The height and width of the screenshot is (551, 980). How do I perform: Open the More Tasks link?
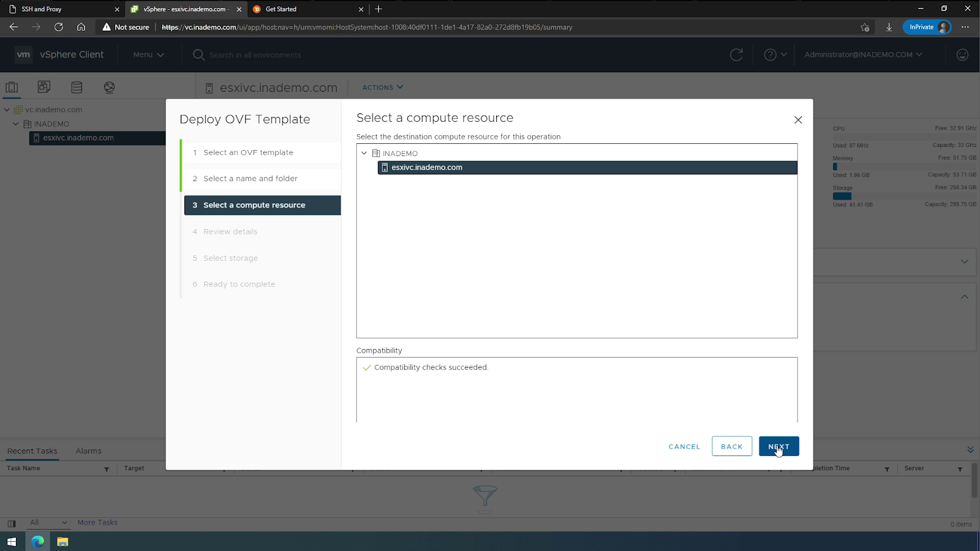(x=97, y=522)
